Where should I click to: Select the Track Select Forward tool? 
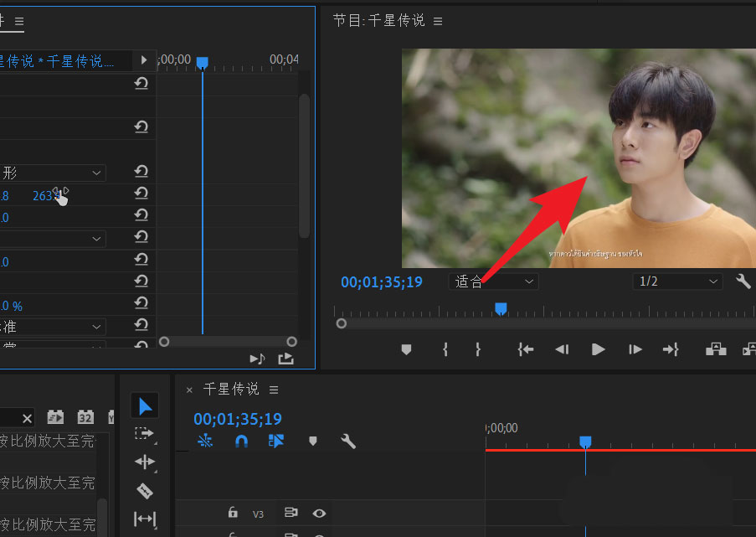pyautogui.click(x=144, y=433)
